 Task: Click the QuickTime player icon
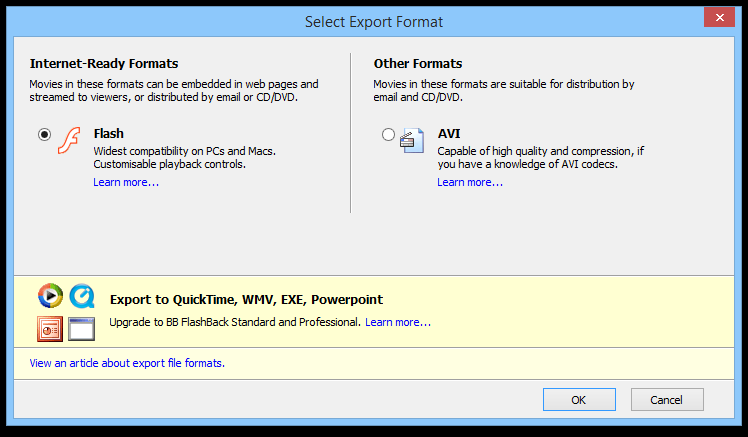coord(82,296)
